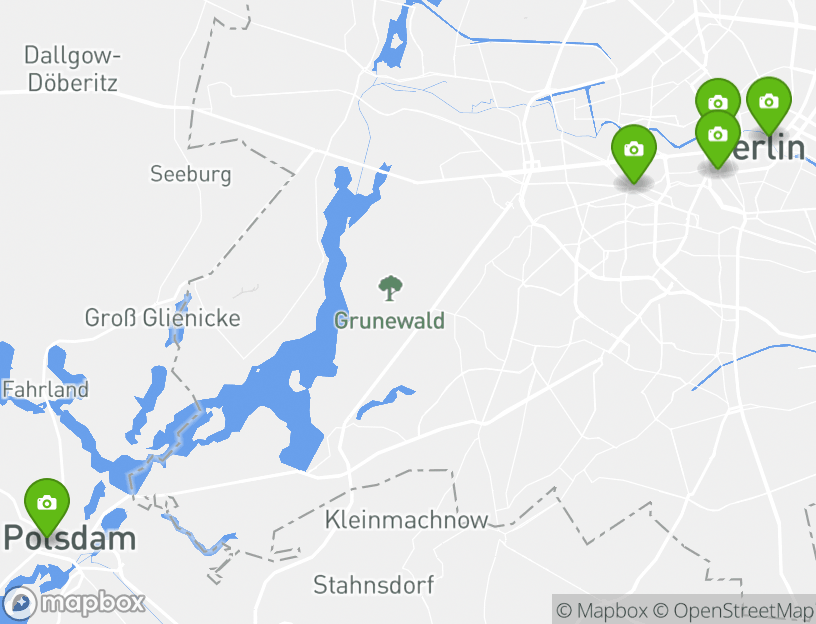Click the Potsdam city label
Screen dimensions: 816x624
(69, 538)
